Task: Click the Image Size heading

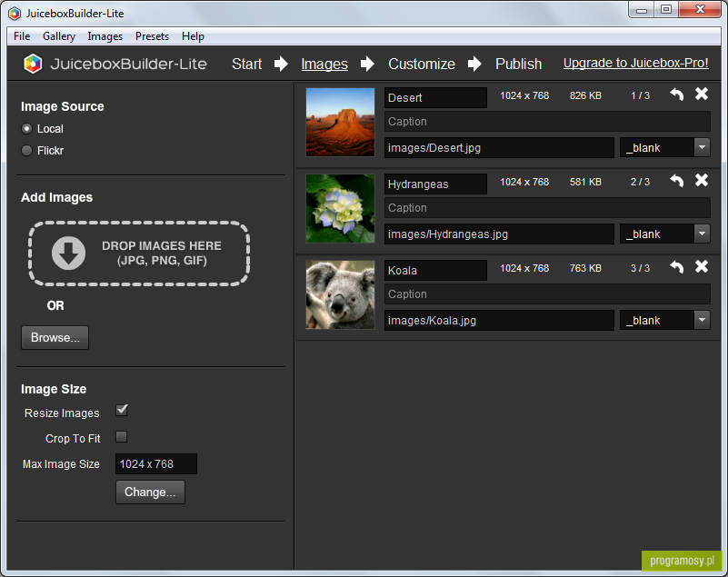Action: pyautogui.click(x=54, y=389)
